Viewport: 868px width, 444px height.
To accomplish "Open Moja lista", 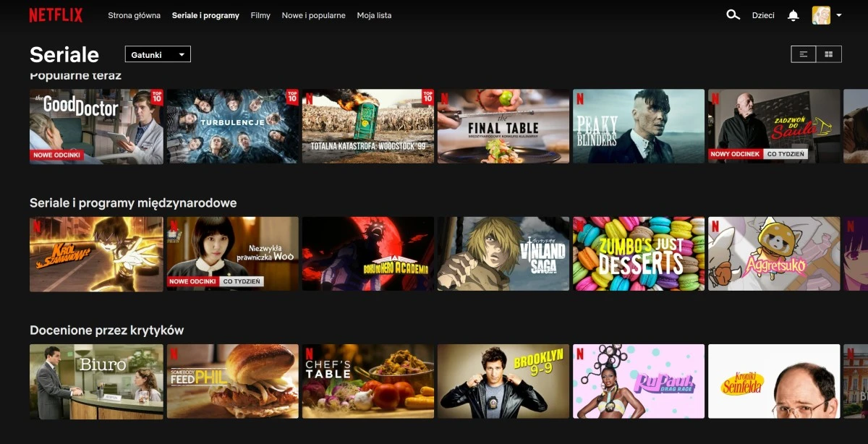I will pos(373,14).
